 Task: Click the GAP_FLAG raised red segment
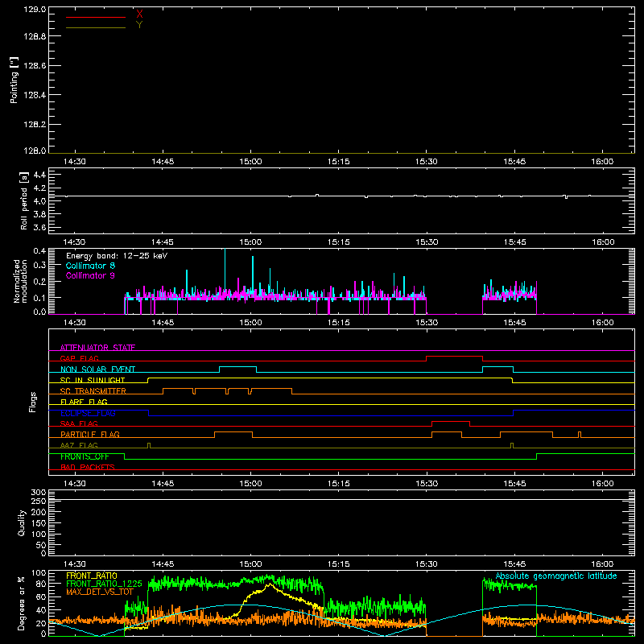point(454,356)
